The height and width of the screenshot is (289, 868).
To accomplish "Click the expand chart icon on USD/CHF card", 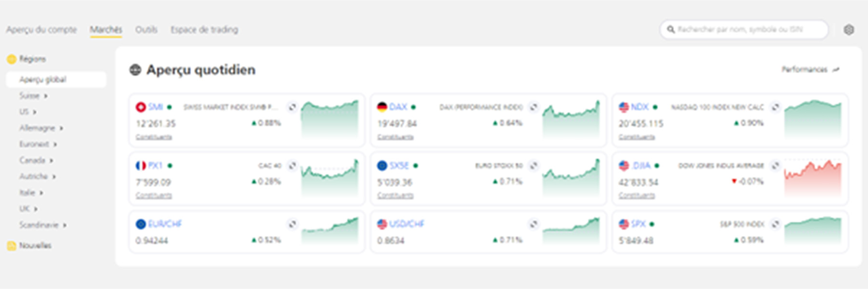I will (x=533, y=224).
